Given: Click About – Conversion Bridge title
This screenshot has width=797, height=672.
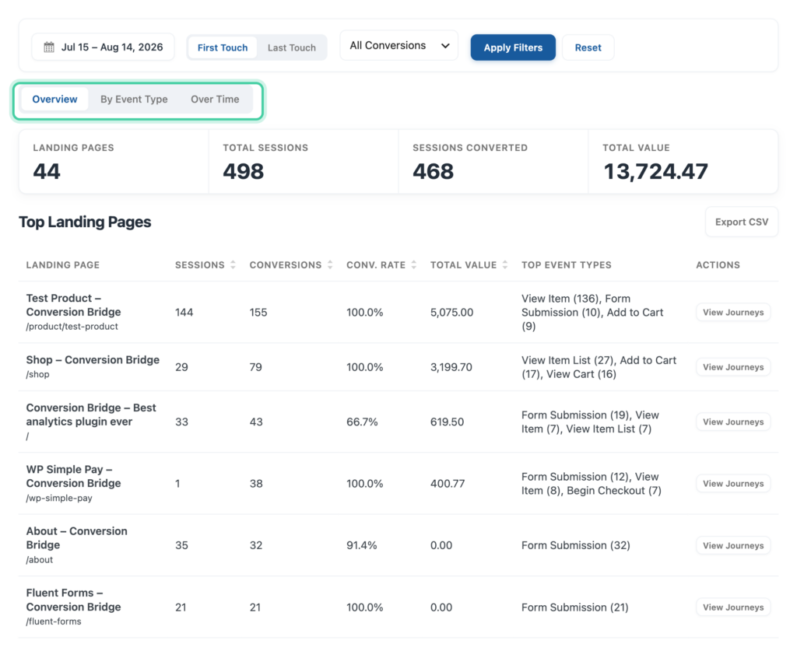Looking at the screenshot, I should [77, 538].
